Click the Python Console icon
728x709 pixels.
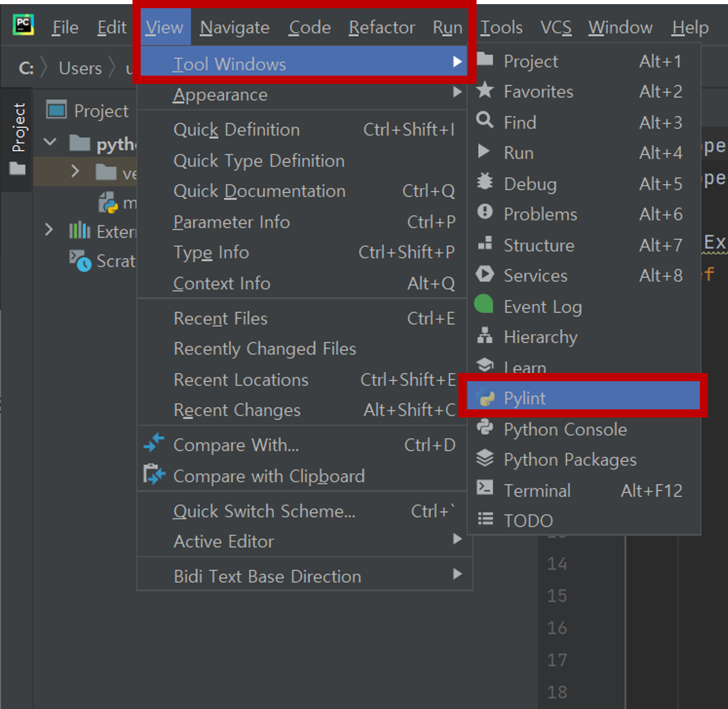pos(485,427)
